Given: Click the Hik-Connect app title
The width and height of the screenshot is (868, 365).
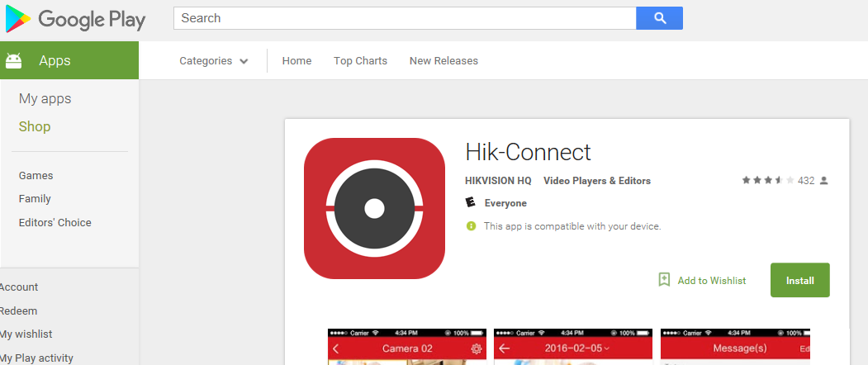Looking at the screenshot, I should [x=528, y=152].
